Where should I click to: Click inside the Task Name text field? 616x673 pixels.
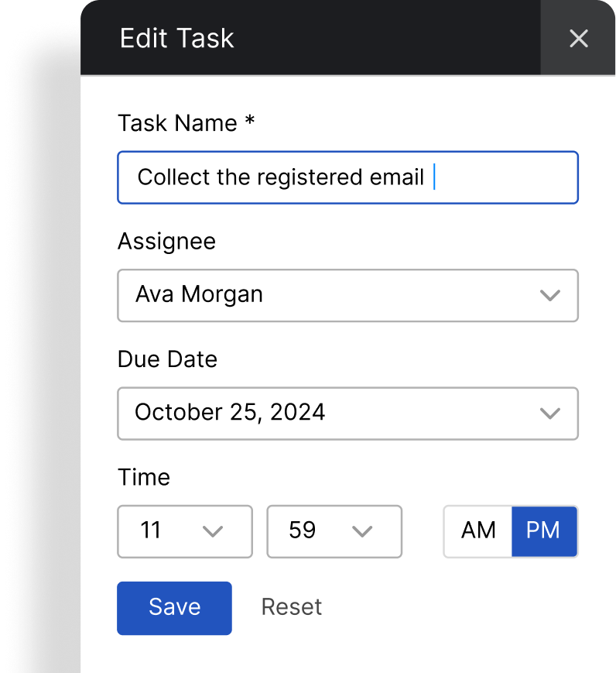(x=347, y=177)
